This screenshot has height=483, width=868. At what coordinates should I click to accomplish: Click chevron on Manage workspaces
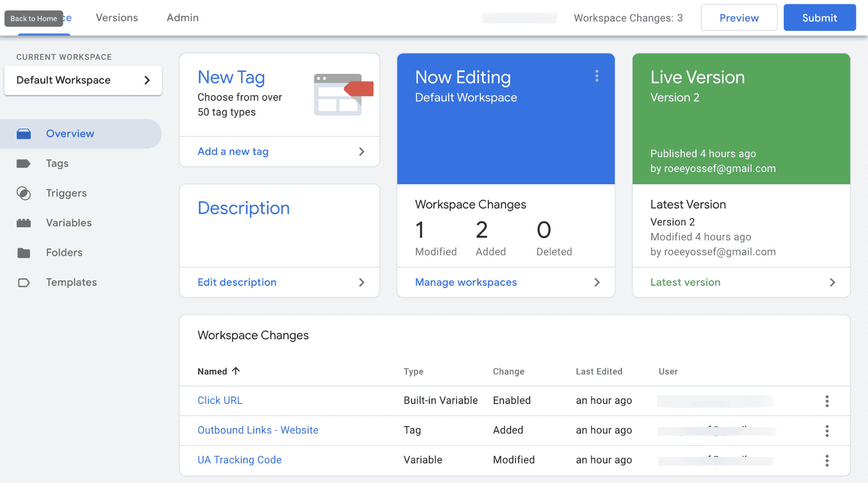point(597,282)
